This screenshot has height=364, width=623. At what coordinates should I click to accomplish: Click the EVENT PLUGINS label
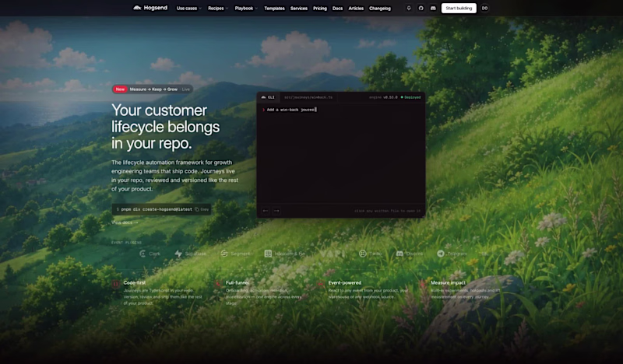tap(126, 242)
